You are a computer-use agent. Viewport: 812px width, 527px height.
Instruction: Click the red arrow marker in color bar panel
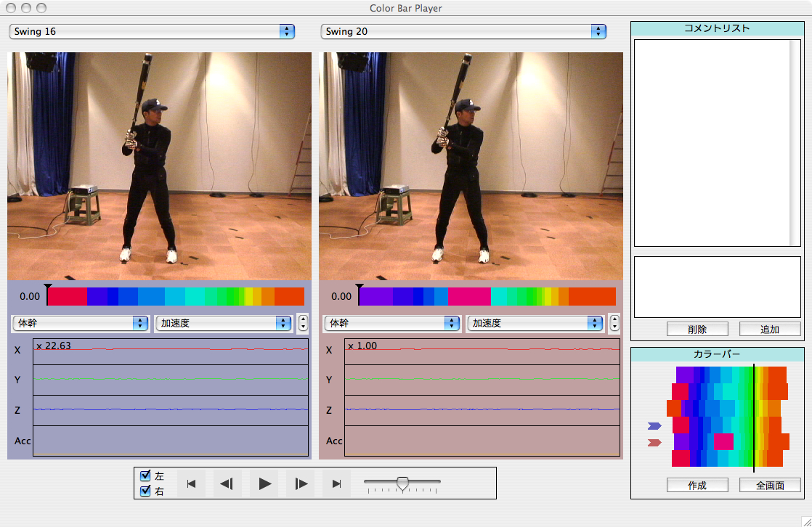tap(654, 442)
